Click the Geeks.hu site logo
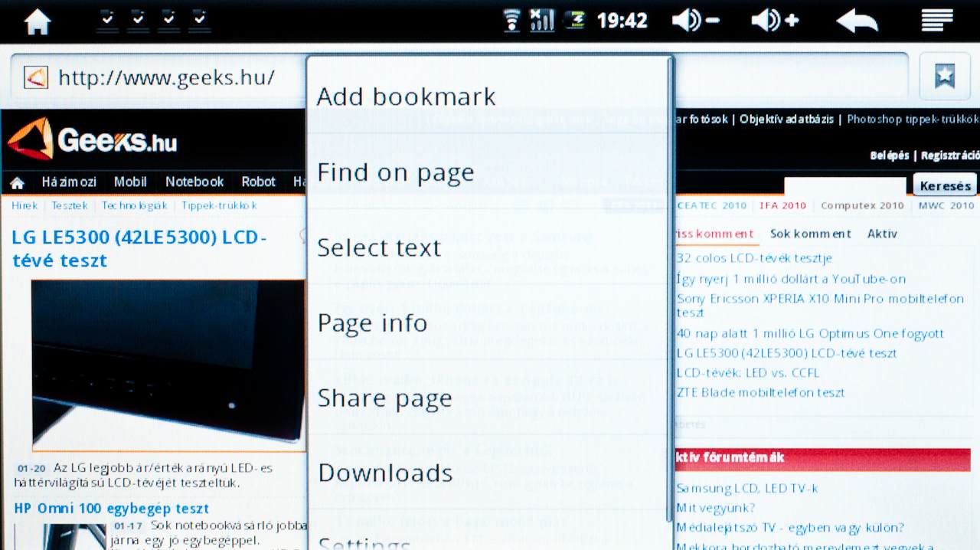Screen dimensions: 980x550 coord(93,140)
